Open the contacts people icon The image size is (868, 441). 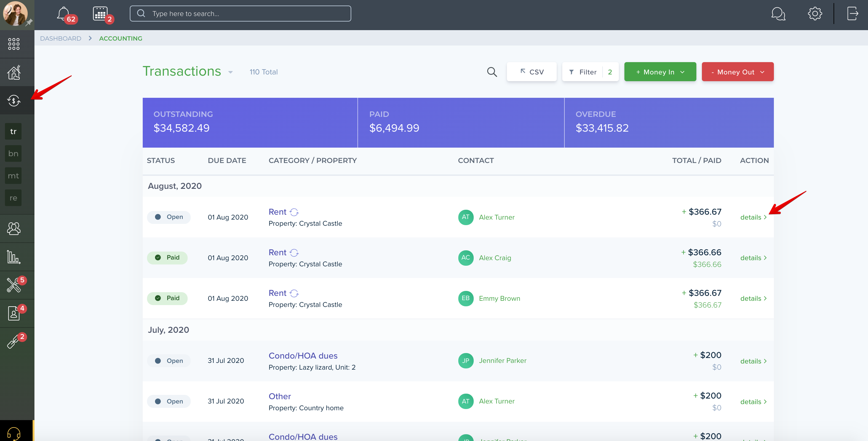pyautogui.click(x=14, y=229)
